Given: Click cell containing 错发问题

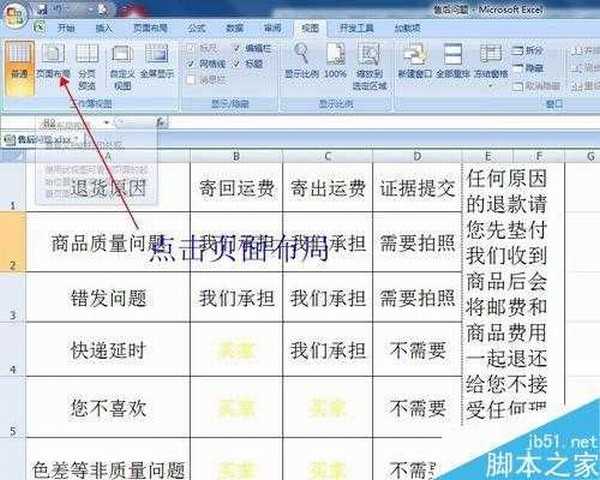Looking at the screenshot, I should tap(108, 297).
